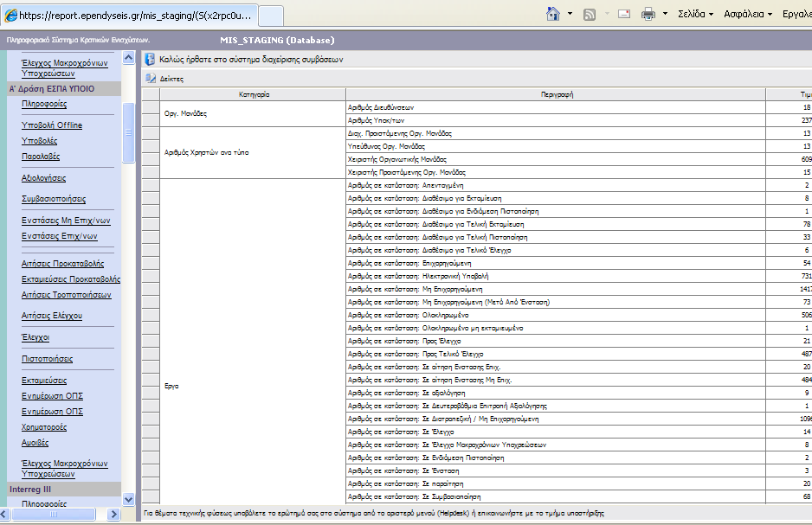Click the Δείκτες icon

coord(150,79)
